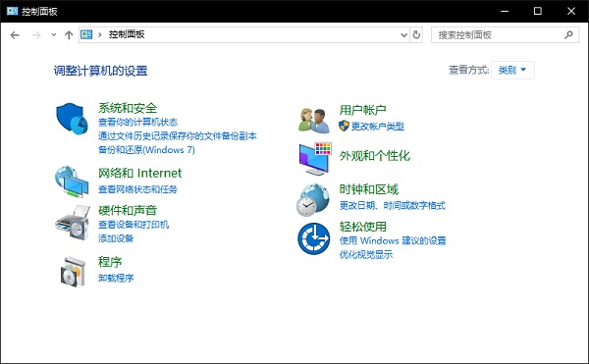
Task: Open the 硬件和声音 category
Action: pos(128,210)
